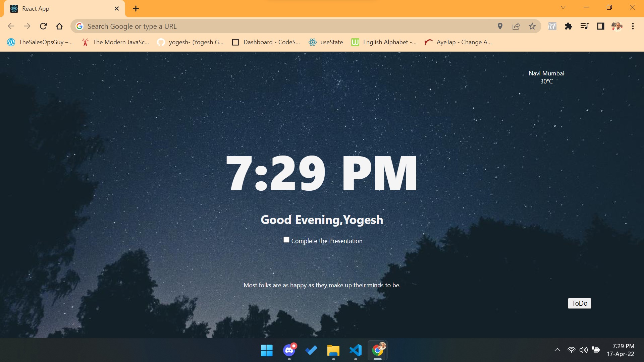
Task: Check the Complete the Presentation checkbox
Action: pos(286,240)
